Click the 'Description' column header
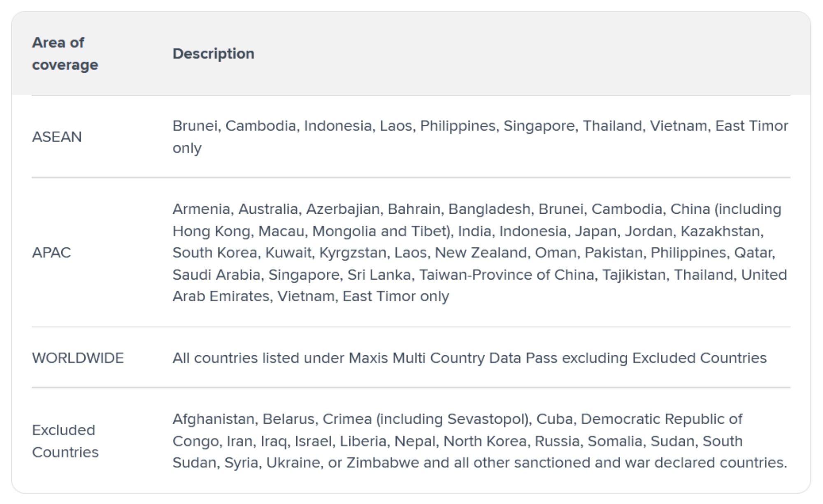Viewport: 823px width, 504px height. click(213, 54)
